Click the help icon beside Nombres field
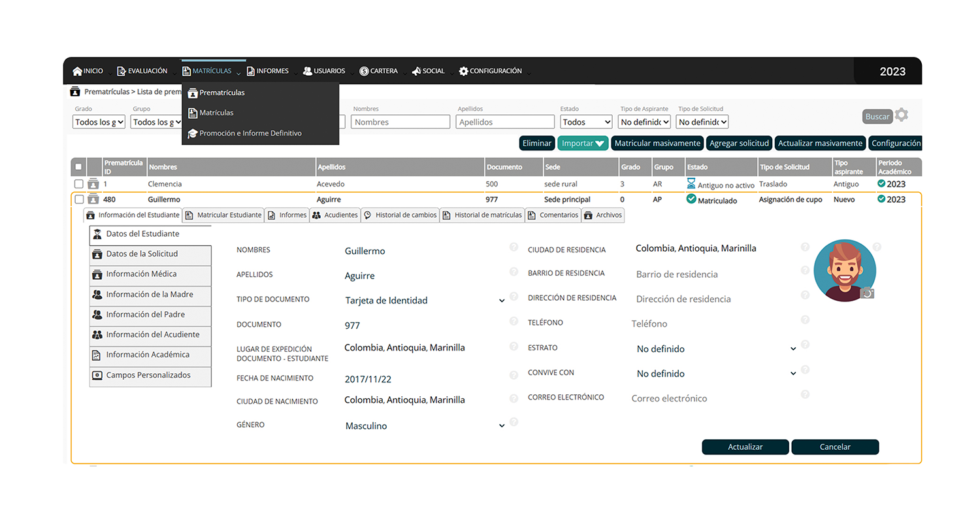The width and height of the screenshot is (980, 523). [x=514, y=247]
